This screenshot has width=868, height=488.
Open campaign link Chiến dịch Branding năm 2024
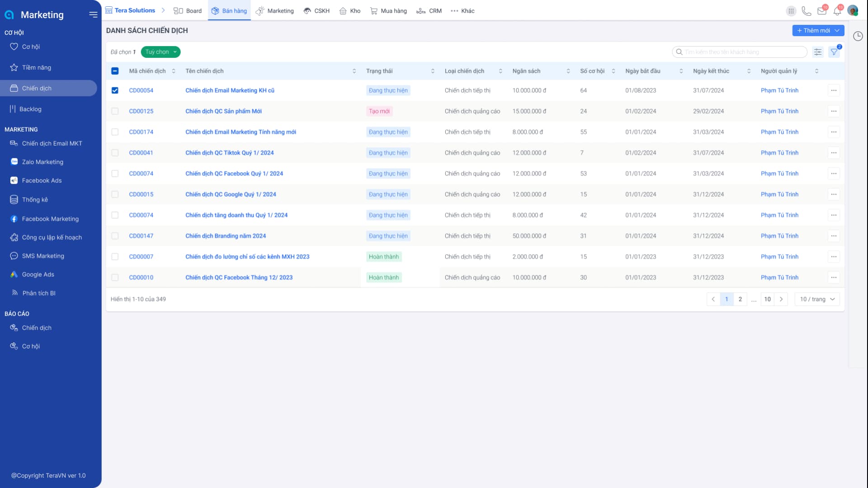[x=226, y=236]
